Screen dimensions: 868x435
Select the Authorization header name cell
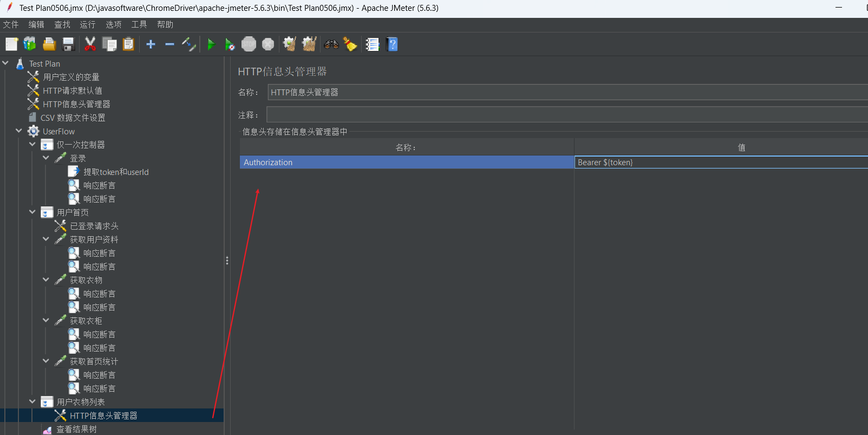(407, 162)
